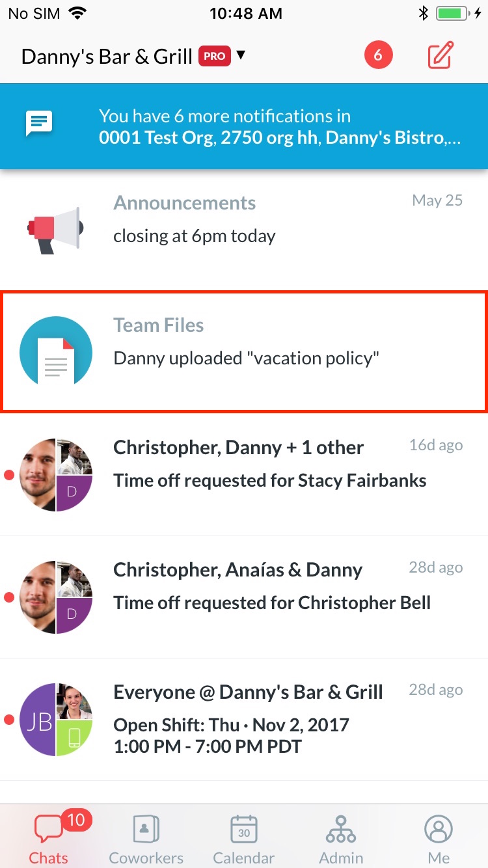Open the Team Files document icon
Screen dimensions: 488x868
[x=56, y=352]
